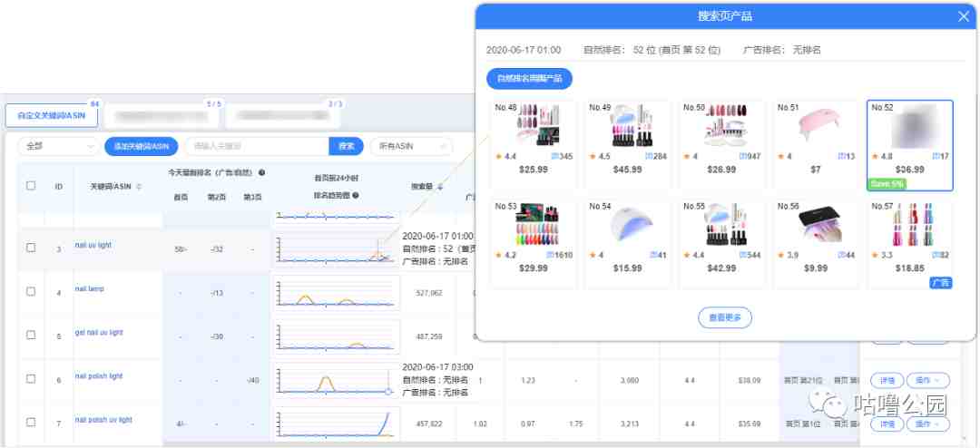Close the search page products popup
980x448 pixels.
[x=963, y=17]
